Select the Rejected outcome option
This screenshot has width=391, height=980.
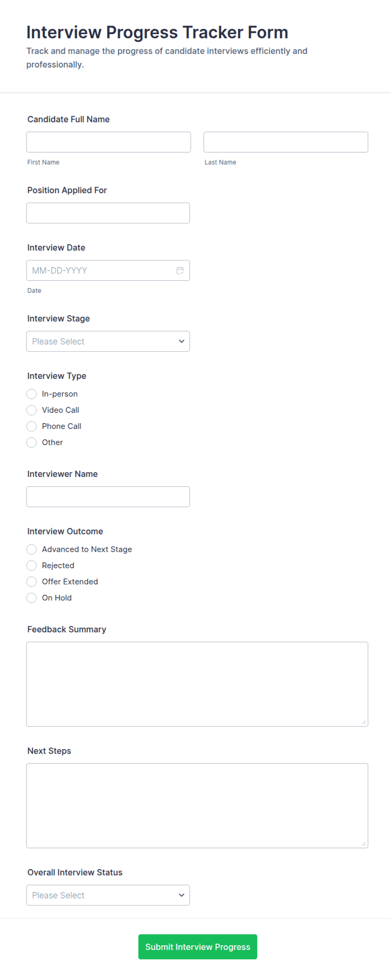click(x=32, y=565)
